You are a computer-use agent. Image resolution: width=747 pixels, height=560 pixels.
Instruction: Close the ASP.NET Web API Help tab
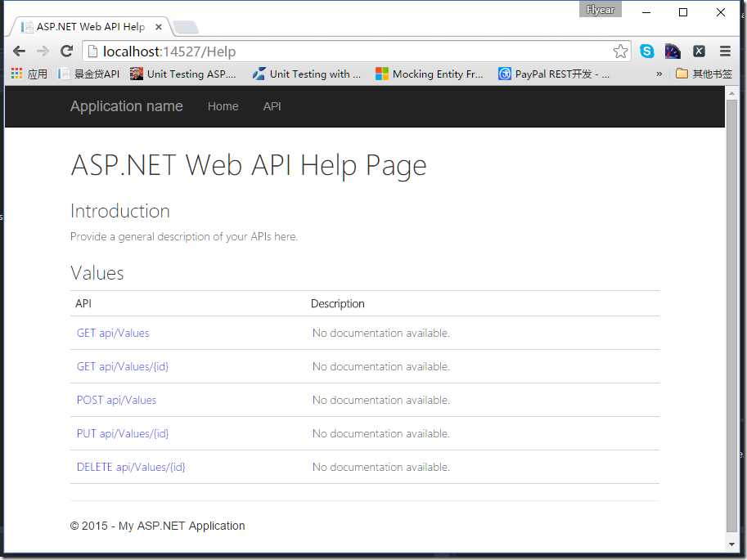click(x=159, y=27)
